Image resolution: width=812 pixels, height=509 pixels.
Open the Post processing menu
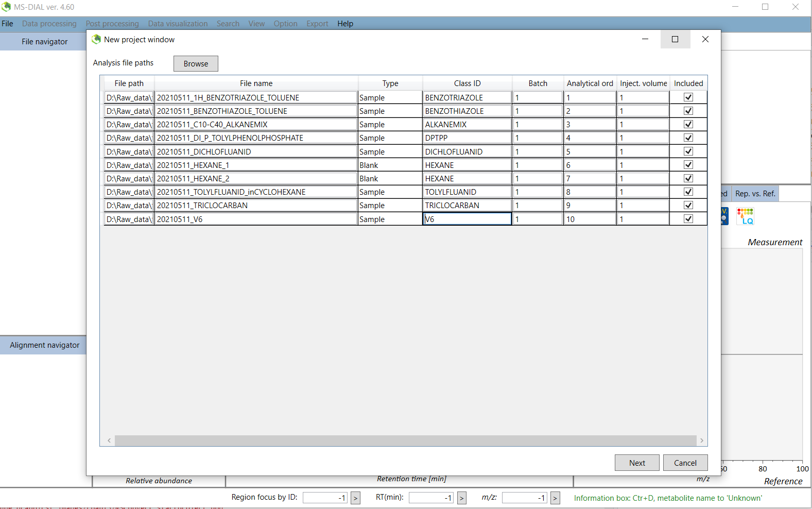point(112,24)
